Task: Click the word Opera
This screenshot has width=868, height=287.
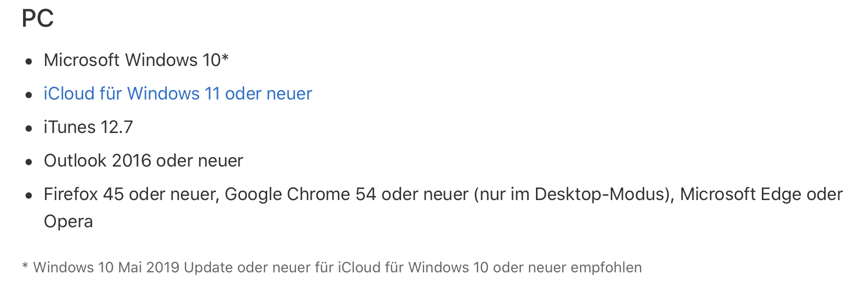Action: (x=68, y=222)
